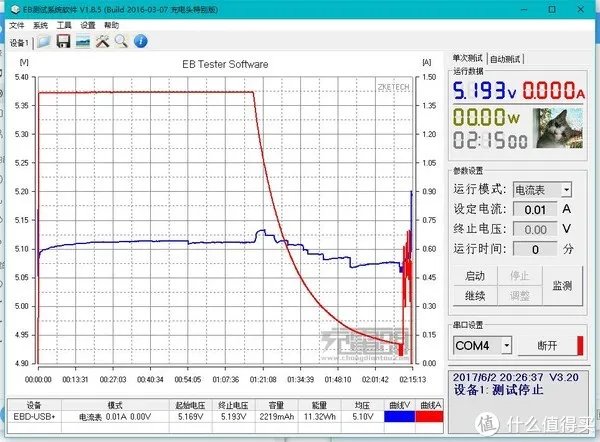Click the 电流表 0.01A 0.00V mode cell

tap(115, 416)
